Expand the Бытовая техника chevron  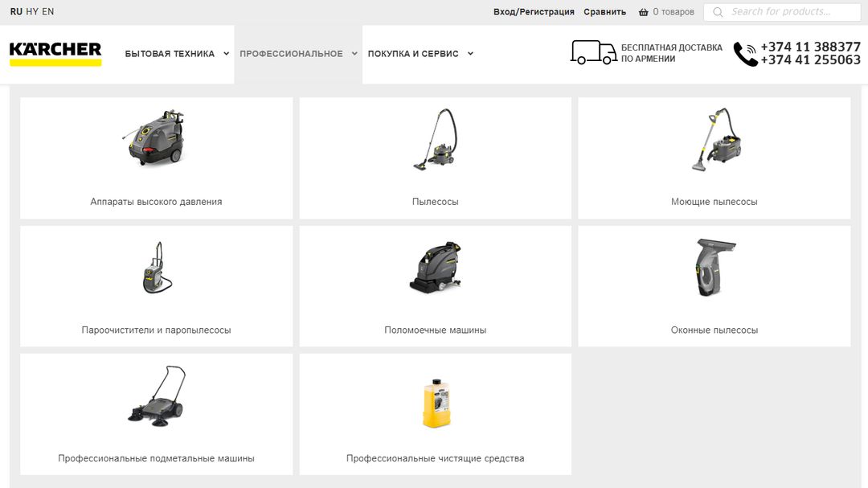pyautogui.click(x=226, y=54)
